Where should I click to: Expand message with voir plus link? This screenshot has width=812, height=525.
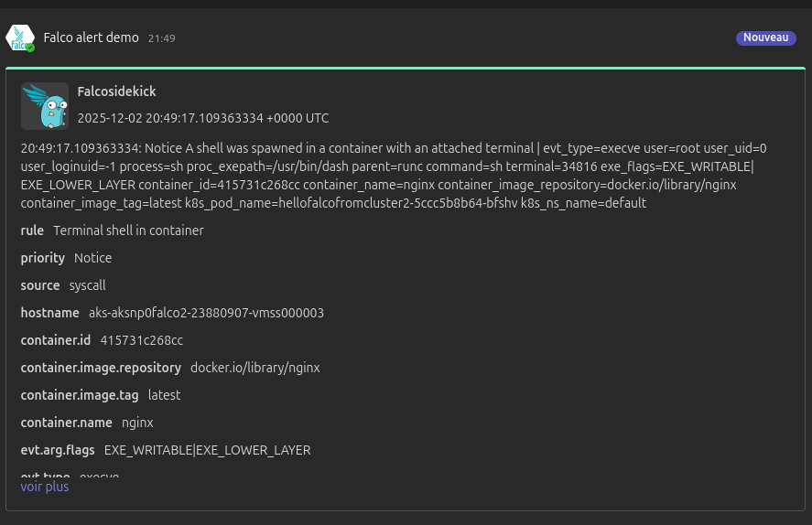45,487
